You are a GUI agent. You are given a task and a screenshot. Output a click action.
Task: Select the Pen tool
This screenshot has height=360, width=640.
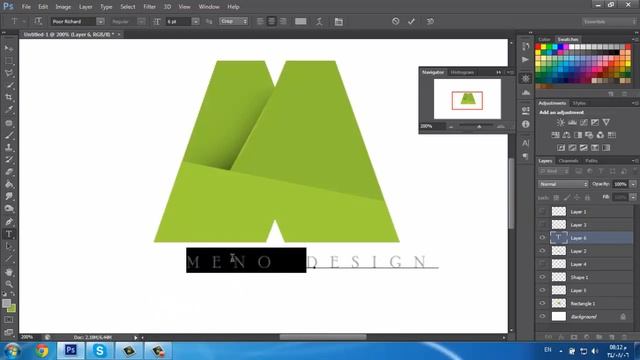coord(9,222)
